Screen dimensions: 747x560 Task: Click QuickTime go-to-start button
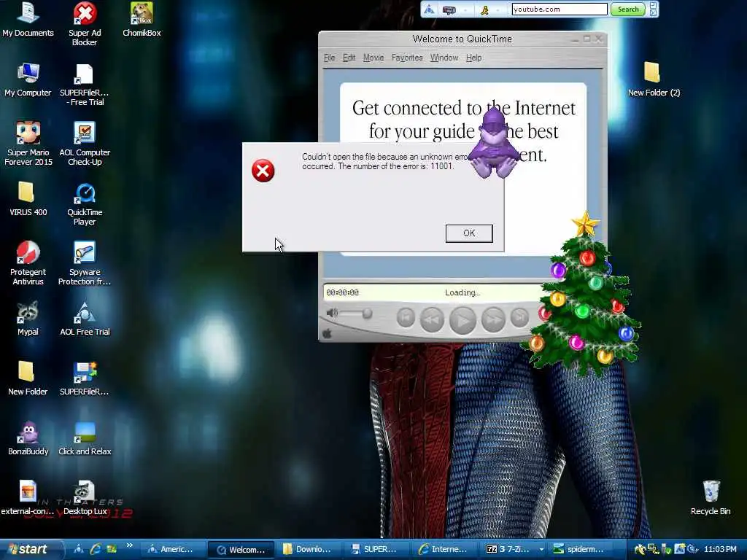[x=406, y=318]
